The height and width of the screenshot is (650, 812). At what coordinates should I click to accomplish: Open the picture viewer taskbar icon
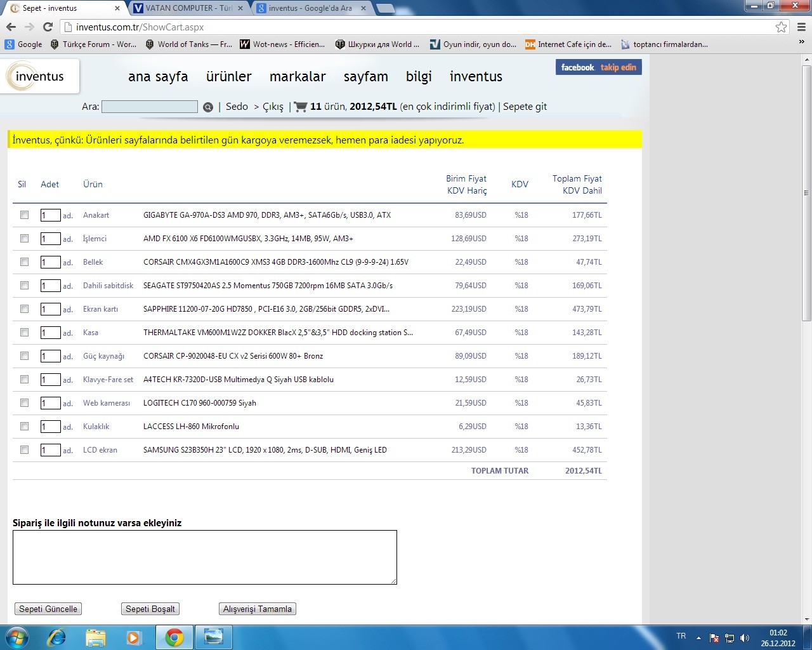pos(214,637)
